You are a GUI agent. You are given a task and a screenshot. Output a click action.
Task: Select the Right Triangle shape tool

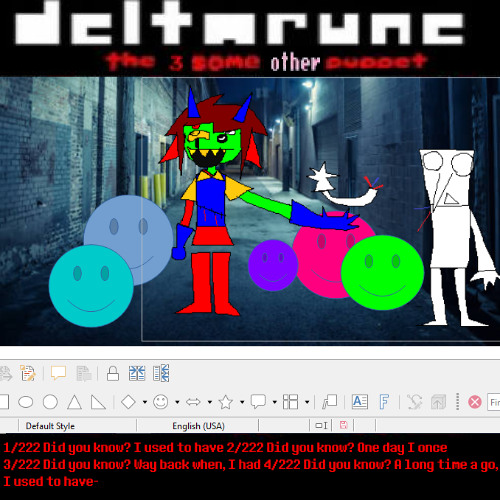click(x=98, y=402)
